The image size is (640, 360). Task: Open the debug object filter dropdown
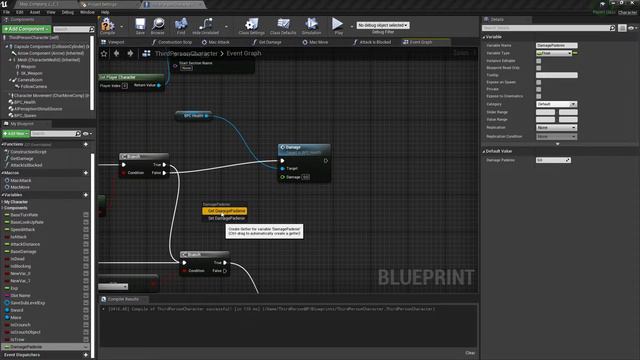(x=383, y=25)
